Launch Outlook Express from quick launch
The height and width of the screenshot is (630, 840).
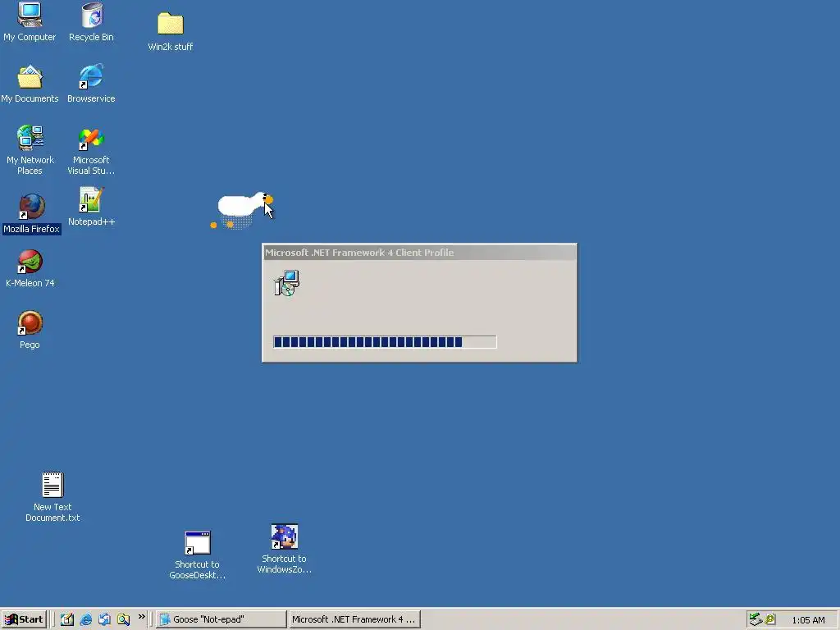[x=104, y=619]
